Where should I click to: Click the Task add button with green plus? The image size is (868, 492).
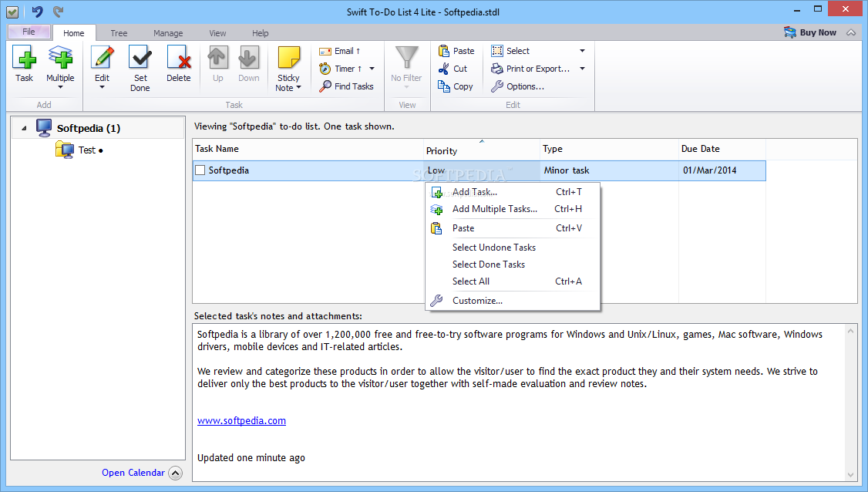[x=24, y=64]
